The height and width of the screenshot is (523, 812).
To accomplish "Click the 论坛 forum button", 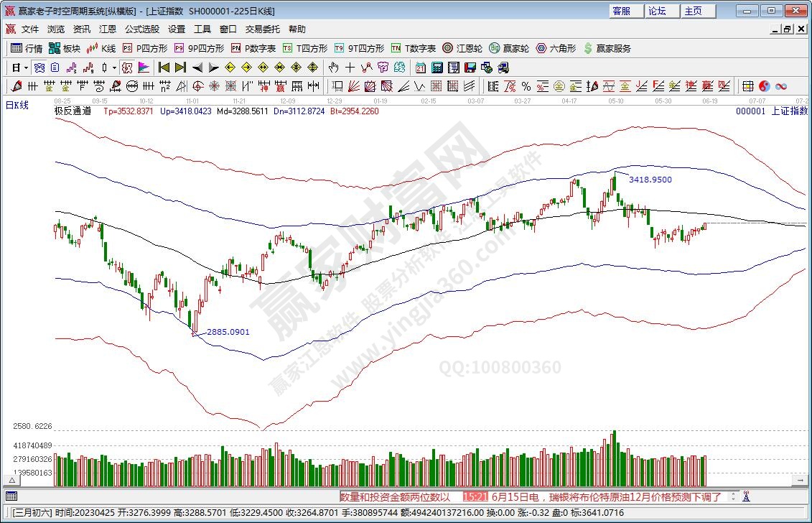I will click(657, 11).
